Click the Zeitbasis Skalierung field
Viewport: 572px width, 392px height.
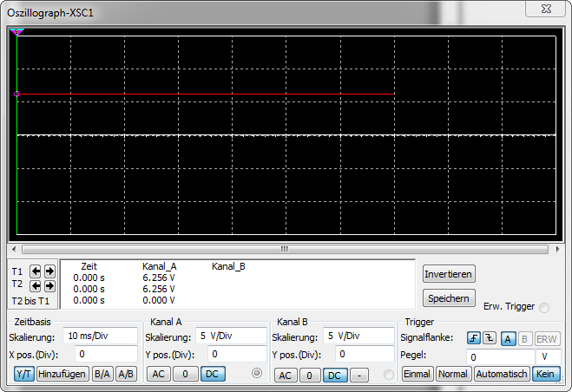101,336
